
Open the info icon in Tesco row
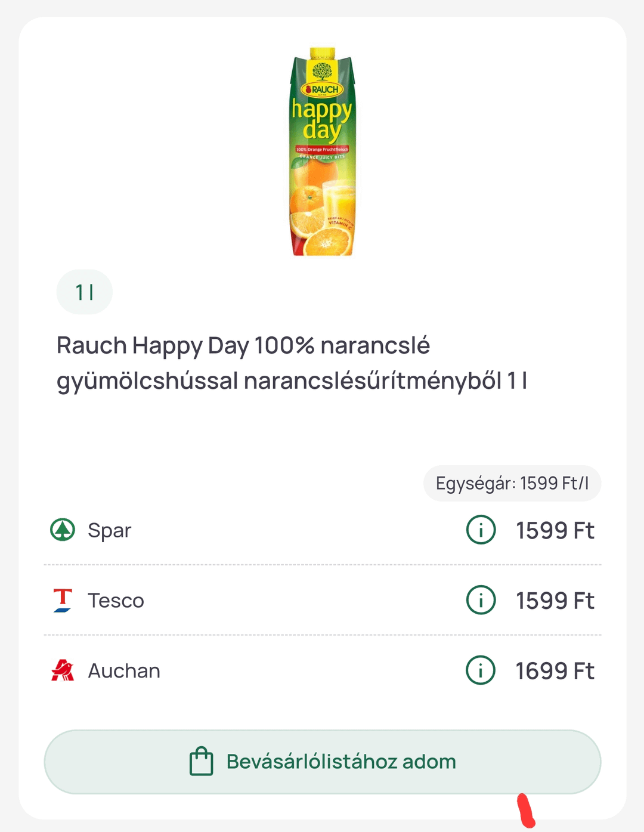tap(481, 600)
